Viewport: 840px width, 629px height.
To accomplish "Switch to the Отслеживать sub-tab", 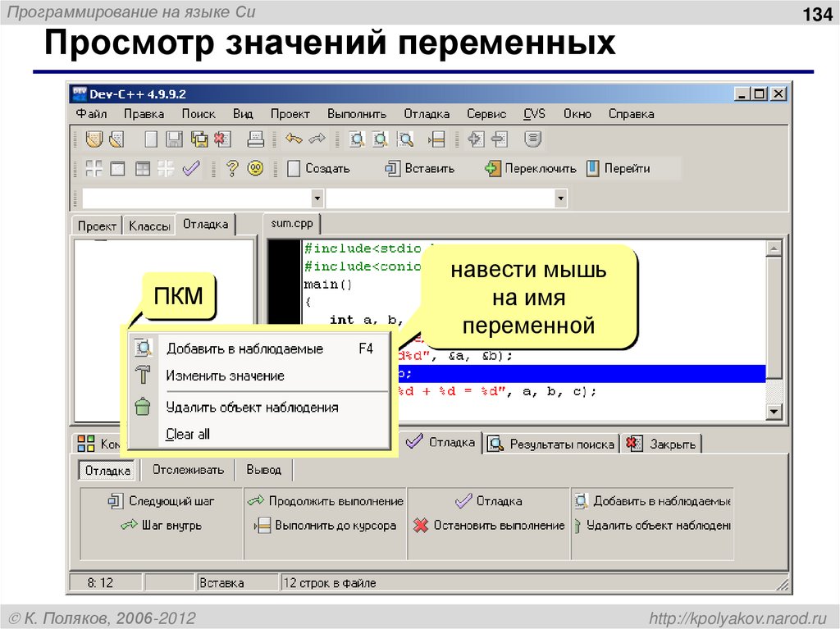I will (188, 470).
